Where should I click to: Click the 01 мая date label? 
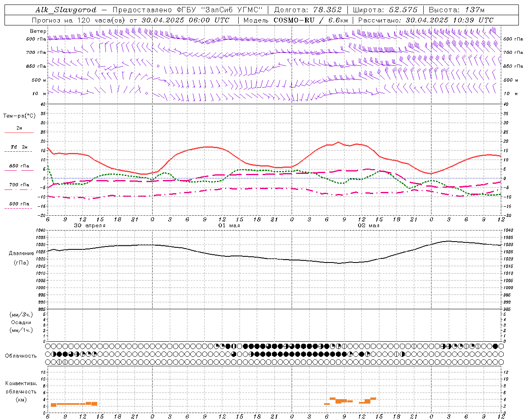[x=229, y=226]
